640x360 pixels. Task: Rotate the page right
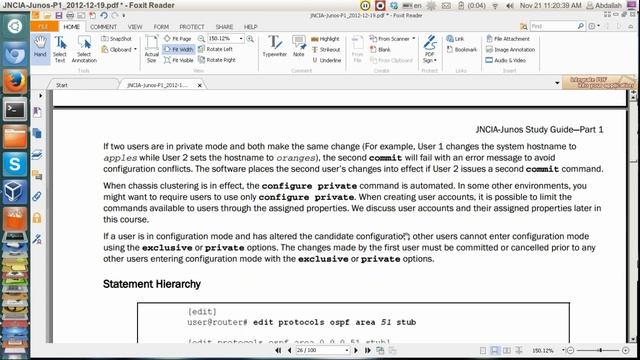click(217, 60)
